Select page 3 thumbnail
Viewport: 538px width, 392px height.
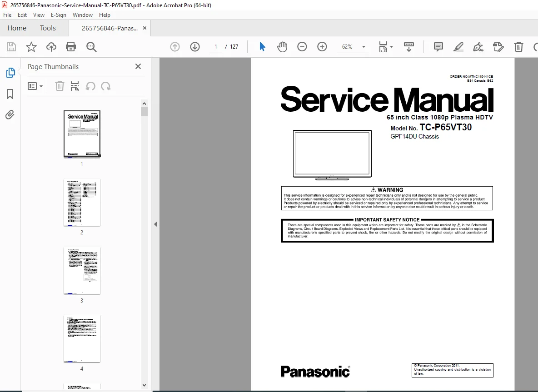coord(82,271)
